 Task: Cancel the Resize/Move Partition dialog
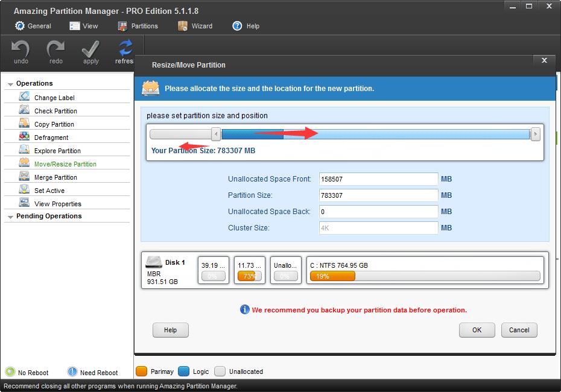pos(519,330)
